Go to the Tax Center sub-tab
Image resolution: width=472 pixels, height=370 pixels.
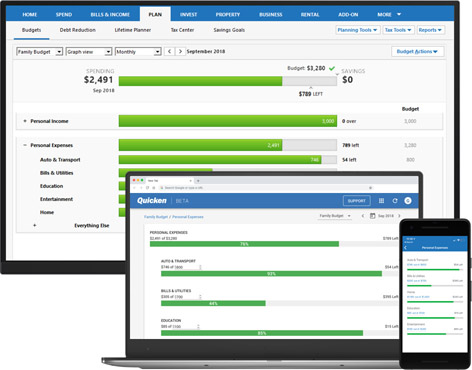pos(182,30)
